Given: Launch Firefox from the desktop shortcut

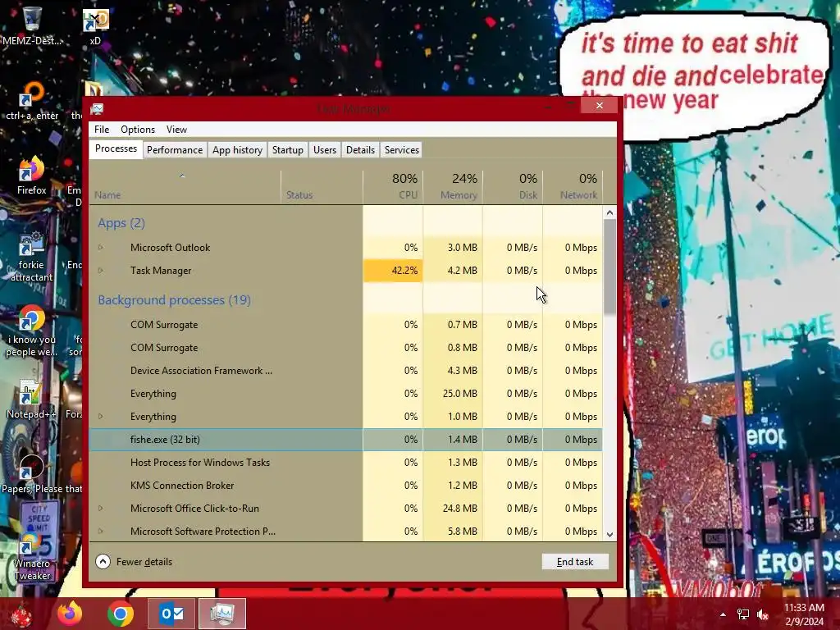Looking at the screenshot, I should pos(32,176).
